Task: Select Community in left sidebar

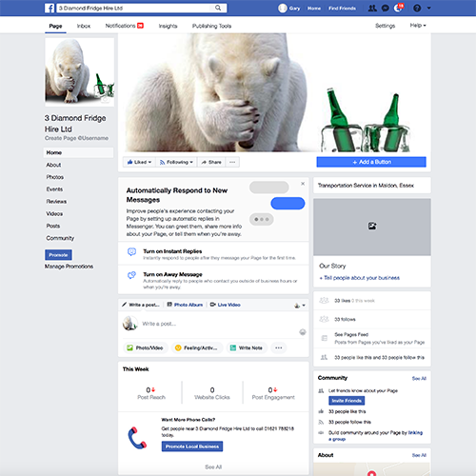Action: pos(60,238)
